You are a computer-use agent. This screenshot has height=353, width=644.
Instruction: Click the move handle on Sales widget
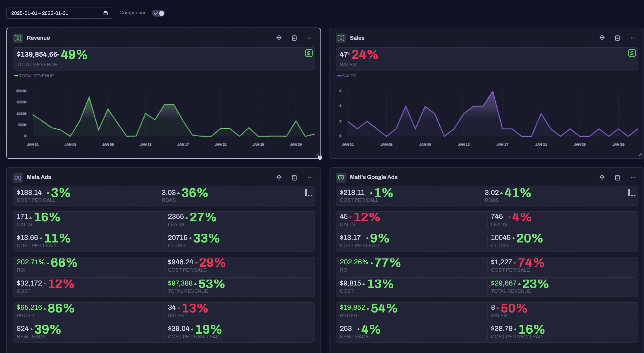coord(602,38)
